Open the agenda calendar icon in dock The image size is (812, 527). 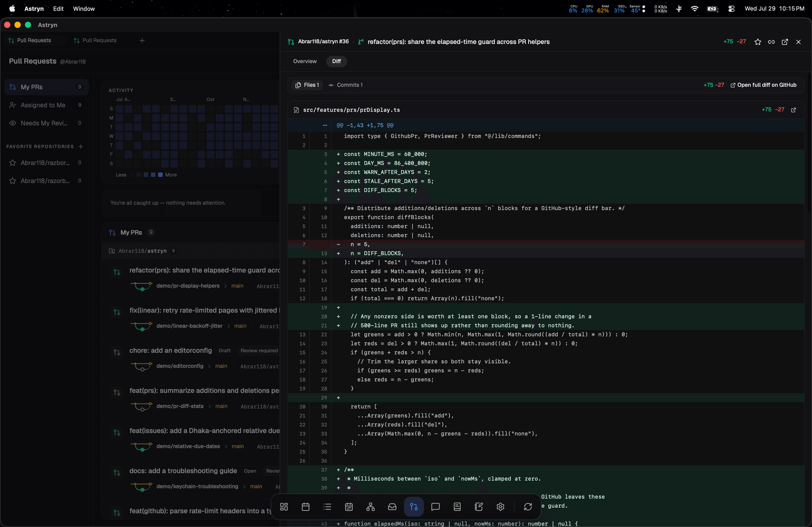[x=349, y=507]
